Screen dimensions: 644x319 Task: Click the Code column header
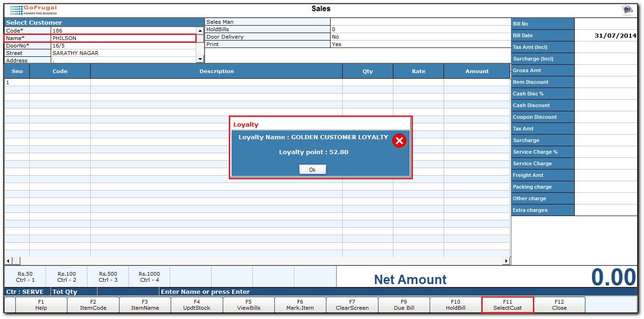click(x=60, y=71)
